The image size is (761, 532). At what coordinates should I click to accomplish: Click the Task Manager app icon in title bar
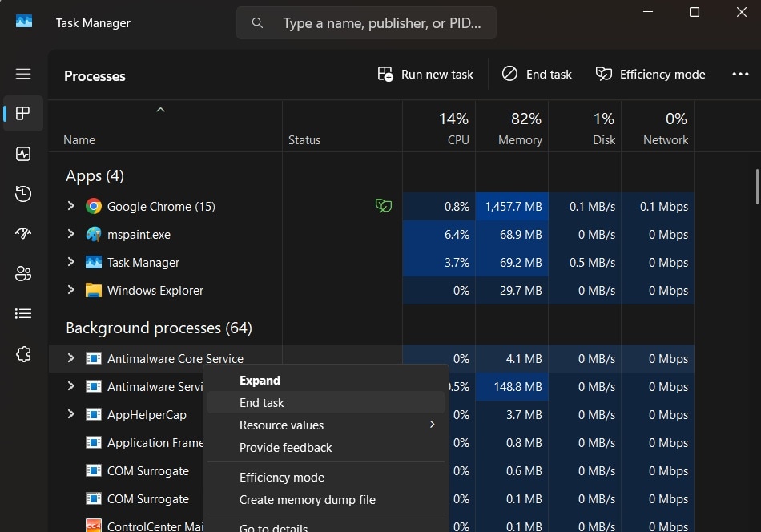[x=24, y=22]
